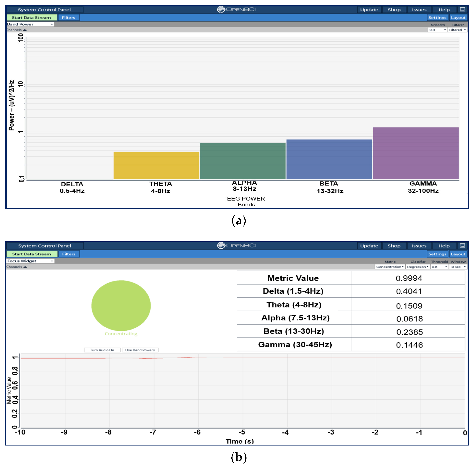Click the OpenBCI logo in top panel
476x467 pixels.
236,10
